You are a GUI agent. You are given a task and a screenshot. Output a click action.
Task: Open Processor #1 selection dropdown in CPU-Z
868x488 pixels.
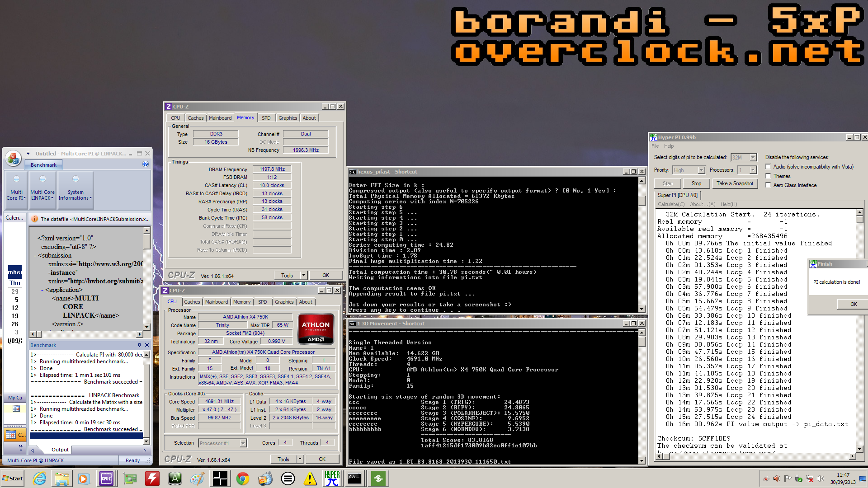(243, 443)
